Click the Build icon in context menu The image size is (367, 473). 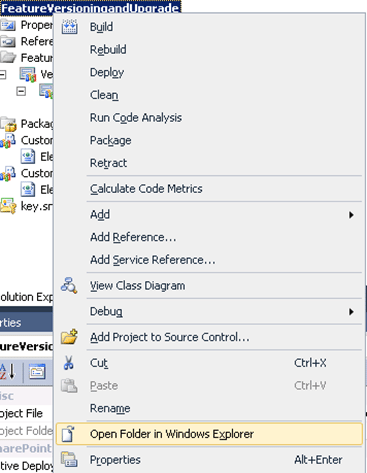click(69, 27)
